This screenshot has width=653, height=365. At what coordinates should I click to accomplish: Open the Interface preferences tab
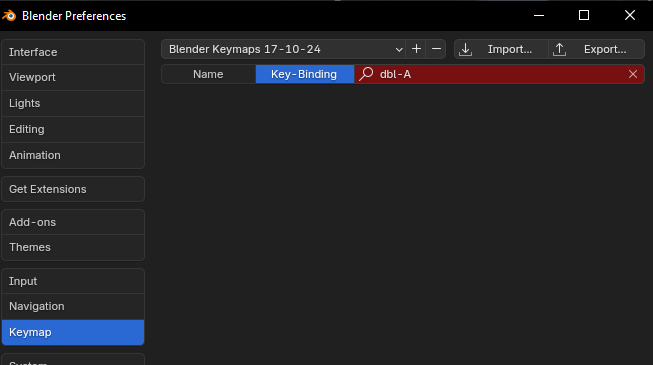[73, 52]
